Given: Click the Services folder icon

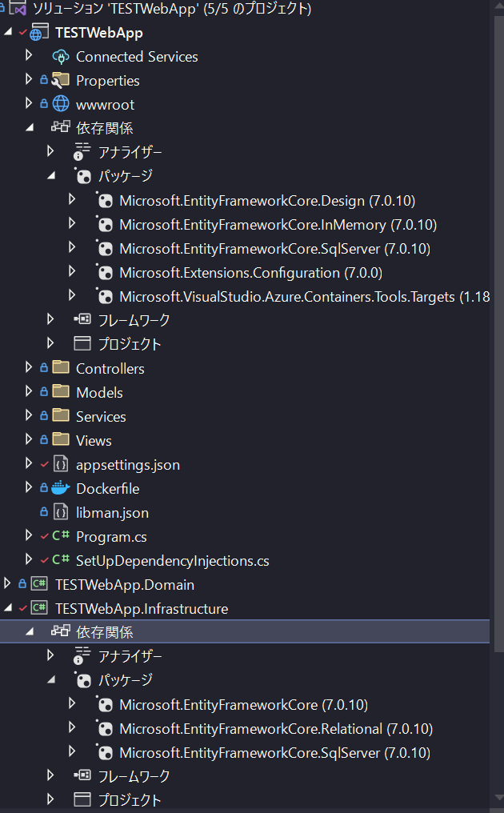Looking at the screenshot, I should pos(61,415).
